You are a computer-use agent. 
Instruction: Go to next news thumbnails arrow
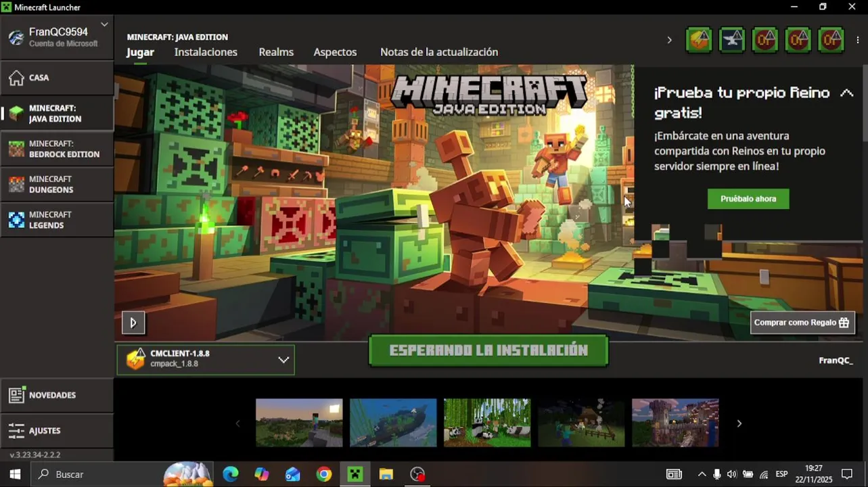click(739, 423)
